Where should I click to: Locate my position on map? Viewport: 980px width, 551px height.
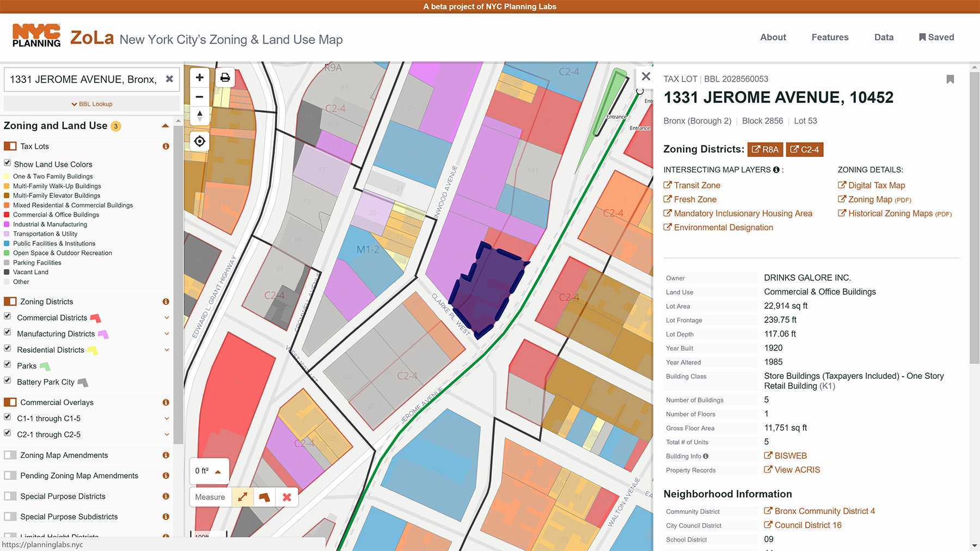coord(200,142)
